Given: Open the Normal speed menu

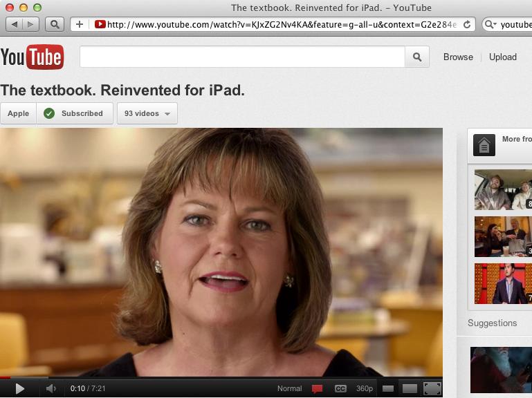Looking at the screenshot, I should tap(289, 388).
